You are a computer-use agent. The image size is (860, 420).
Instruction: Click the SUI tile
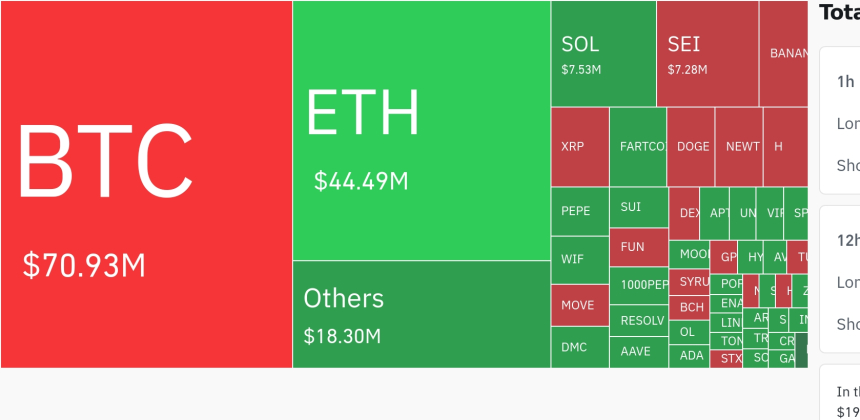[638, 207]
